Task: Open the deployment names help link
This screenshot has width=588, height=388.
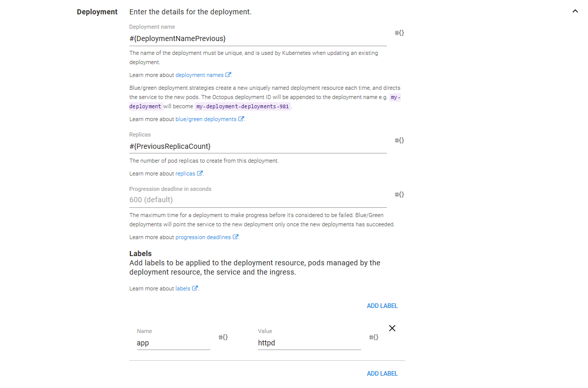Action: coord(200,75)
